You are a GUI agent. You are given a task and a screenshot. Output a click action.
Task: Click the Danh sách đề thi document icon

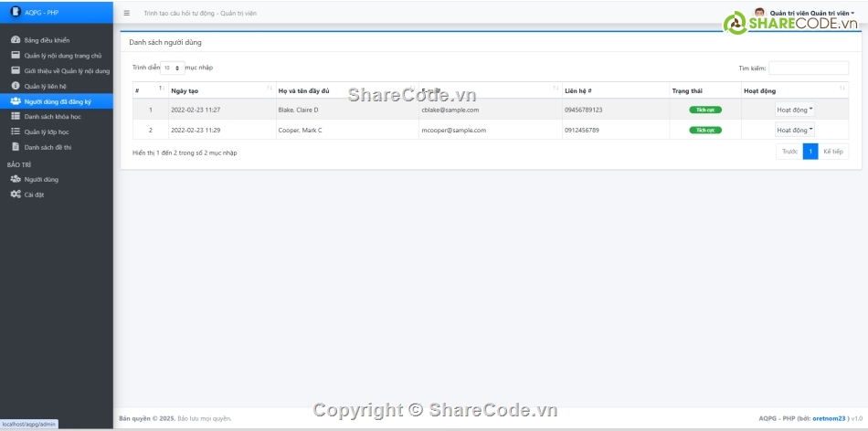16,147
